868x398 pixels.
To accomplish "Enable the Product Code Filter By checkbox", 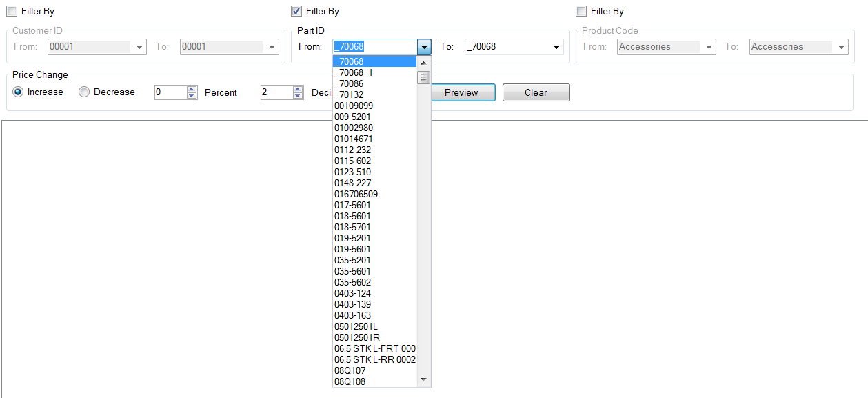I will point(581,11).
